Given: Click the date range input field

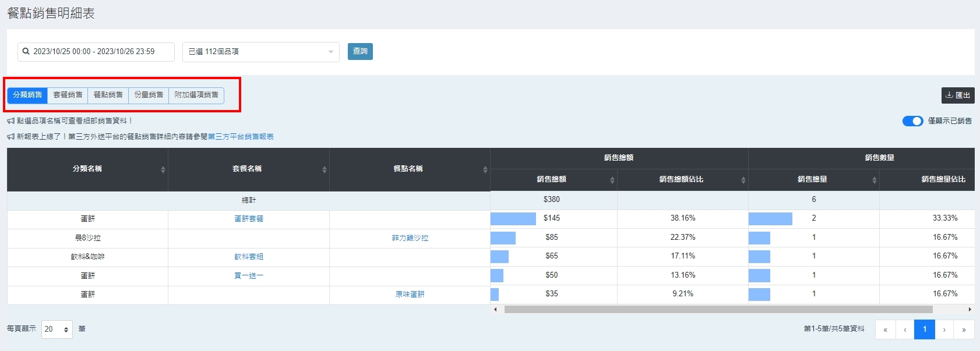Looking at the screenshot, I should pos(99,52).
